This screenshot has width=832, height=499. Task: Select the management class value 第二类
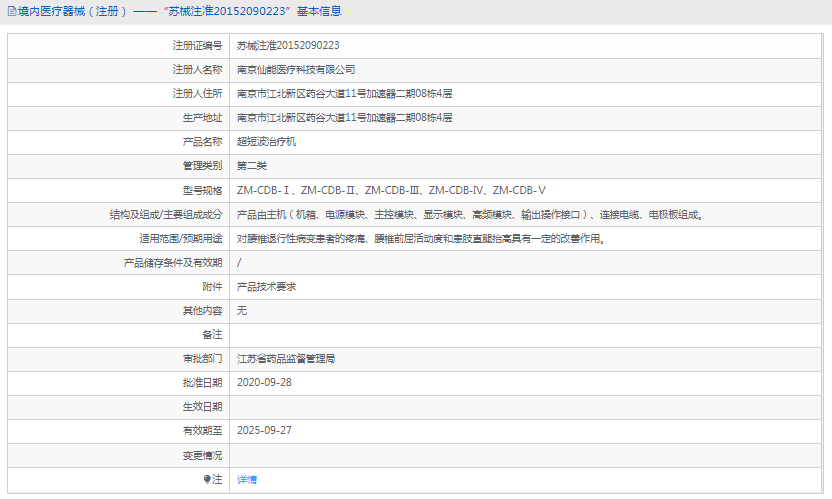(x=252, y=166)
